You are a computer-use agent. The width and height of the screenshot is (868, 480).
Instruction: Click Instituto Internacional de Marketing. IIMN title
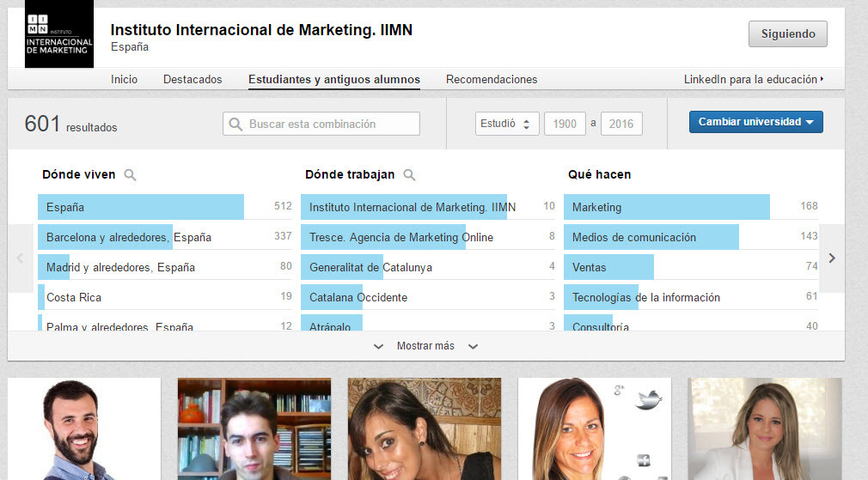tap(261, 30)
